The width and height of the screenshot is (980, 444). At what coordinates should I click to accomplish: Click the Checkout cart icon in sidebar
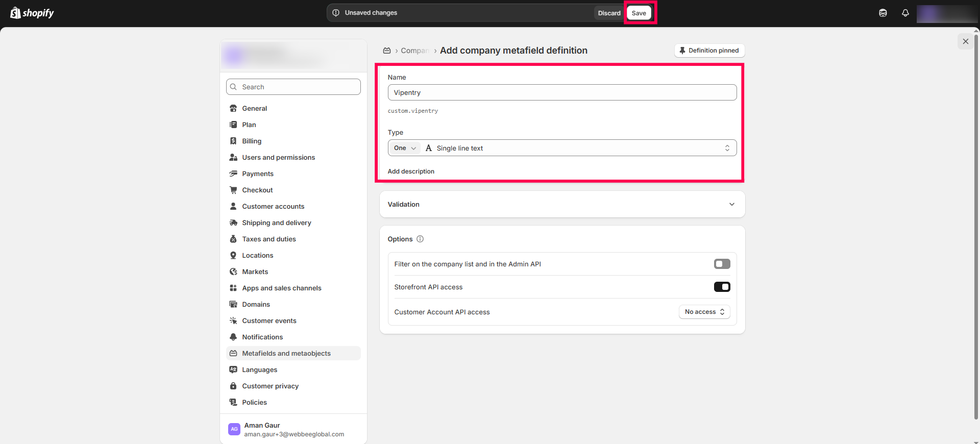(233, 190)
